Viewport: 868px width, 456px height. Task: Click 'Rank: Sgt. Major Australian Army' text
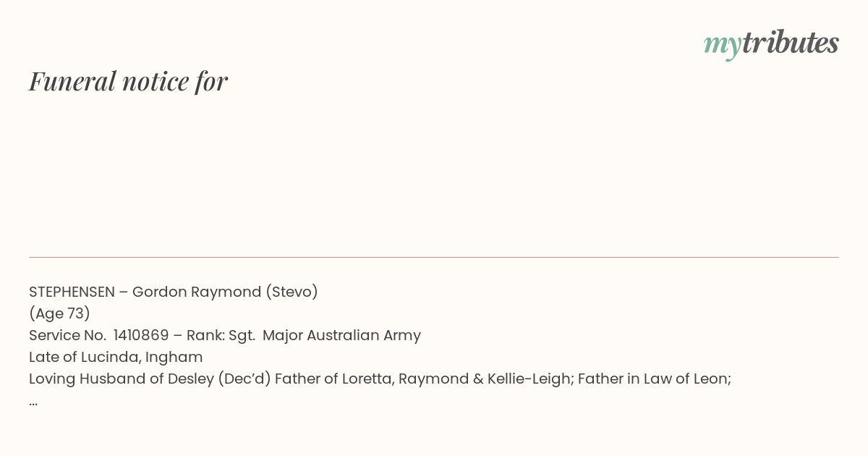click(304, 335)
